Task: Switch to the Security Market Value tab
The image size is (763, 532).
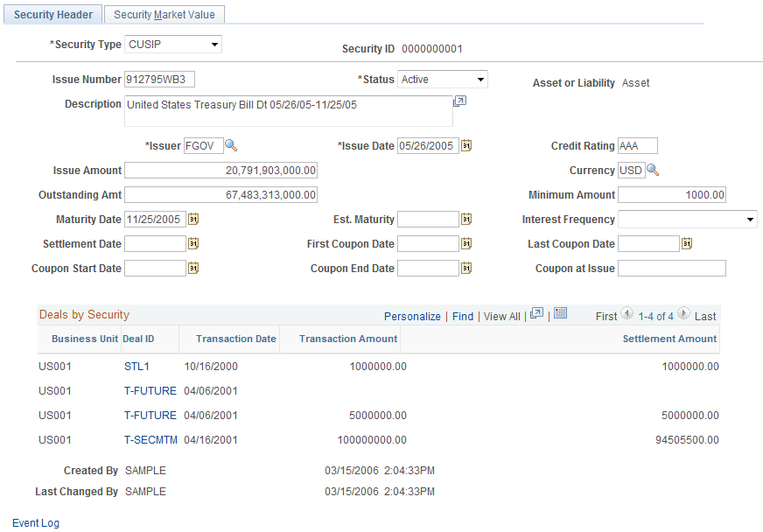Action: pos(164,14)
